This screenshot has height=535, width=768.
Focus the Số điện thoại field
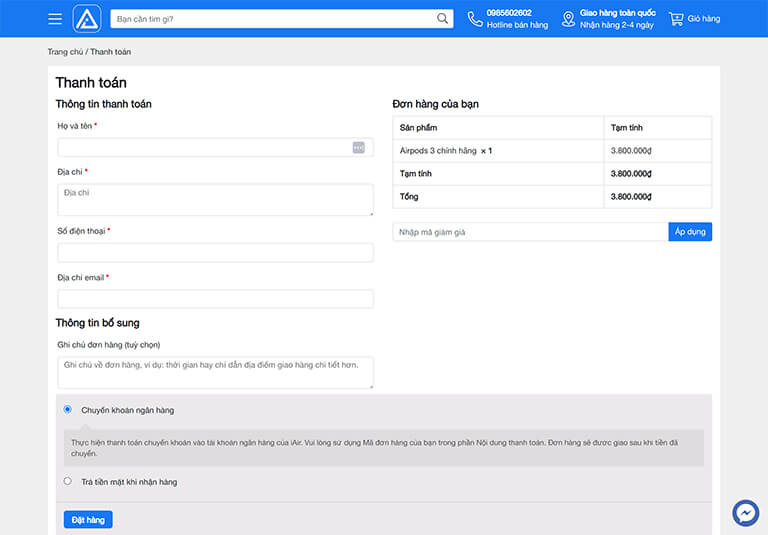point(216,253)
